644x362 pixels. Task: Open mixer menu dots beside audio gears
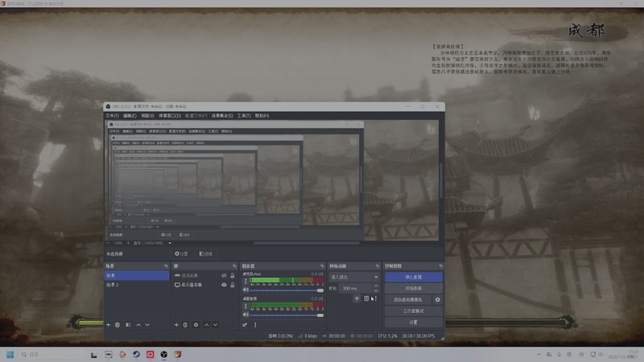click(x=255, y=325)
